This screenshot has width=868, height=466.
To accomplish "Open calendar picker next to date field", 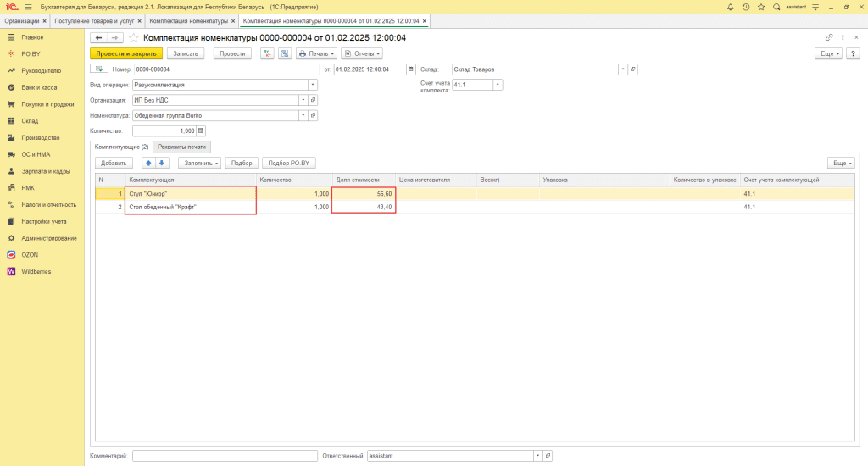I will click(x=411, y=69).
